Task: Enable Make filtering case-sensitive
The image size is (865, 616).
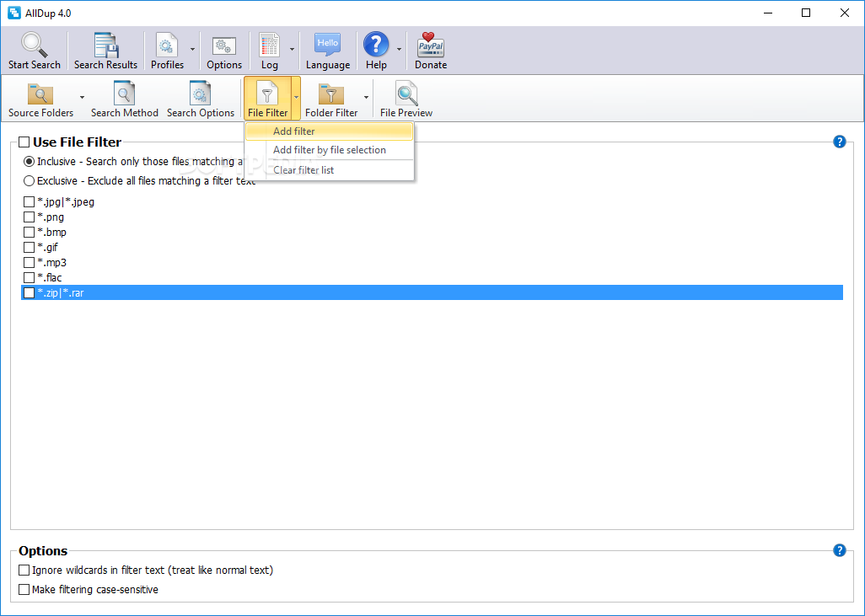Action: 24,589
